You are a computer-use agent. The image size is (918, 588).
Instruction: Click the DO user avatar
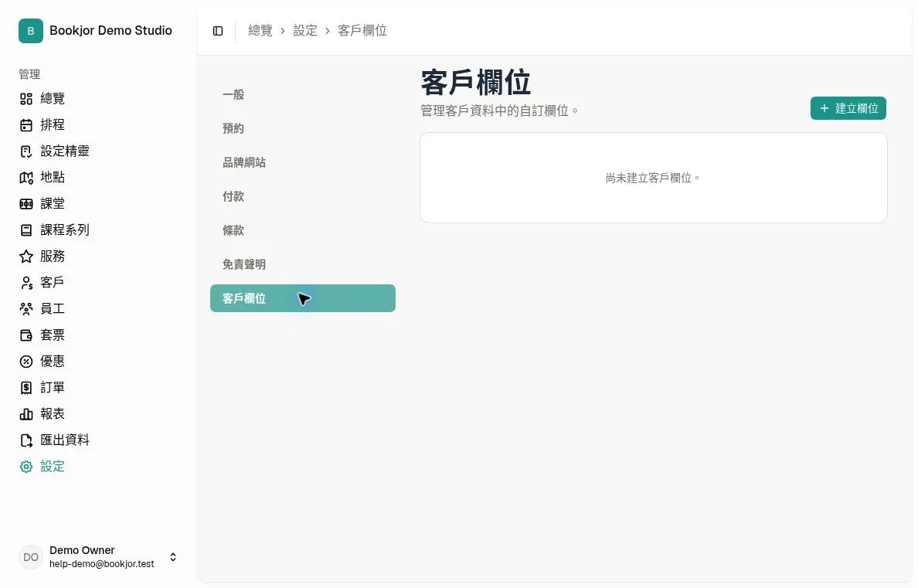pos(31,557)
